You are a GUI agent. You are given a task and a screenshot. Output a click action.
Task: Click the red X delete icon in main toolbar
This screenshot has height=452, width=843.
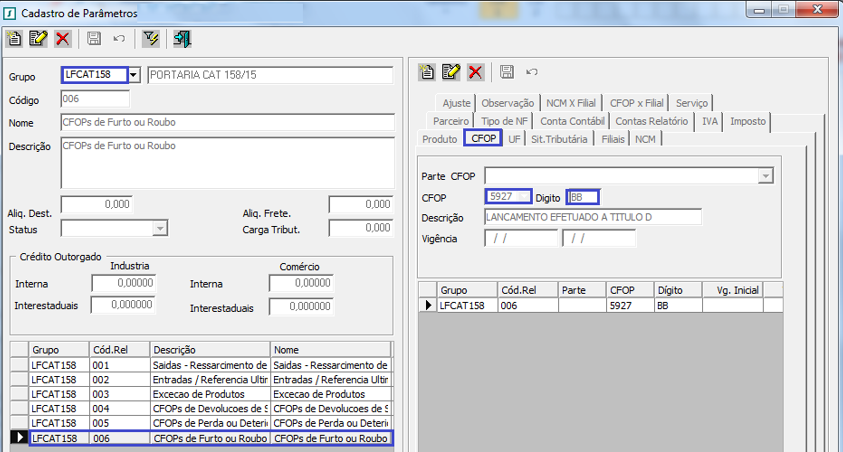pos(63,39)
